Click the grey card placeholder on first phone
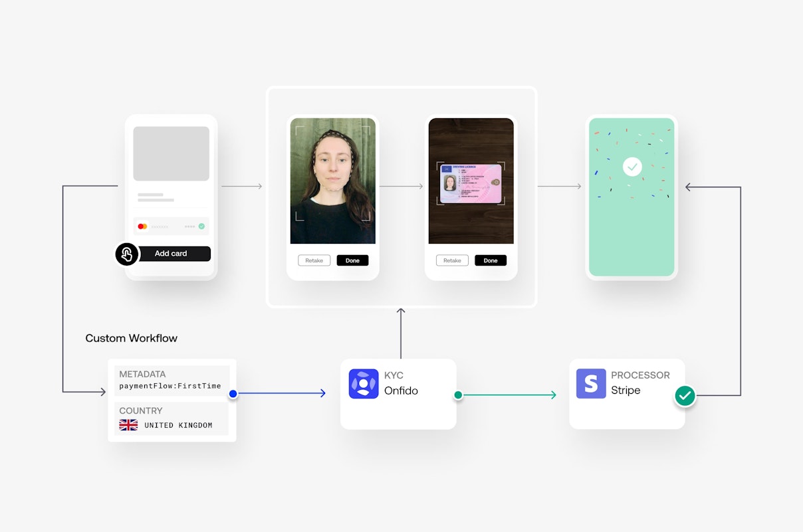This screenshot has width=803, height=532. tap(172, 153)
